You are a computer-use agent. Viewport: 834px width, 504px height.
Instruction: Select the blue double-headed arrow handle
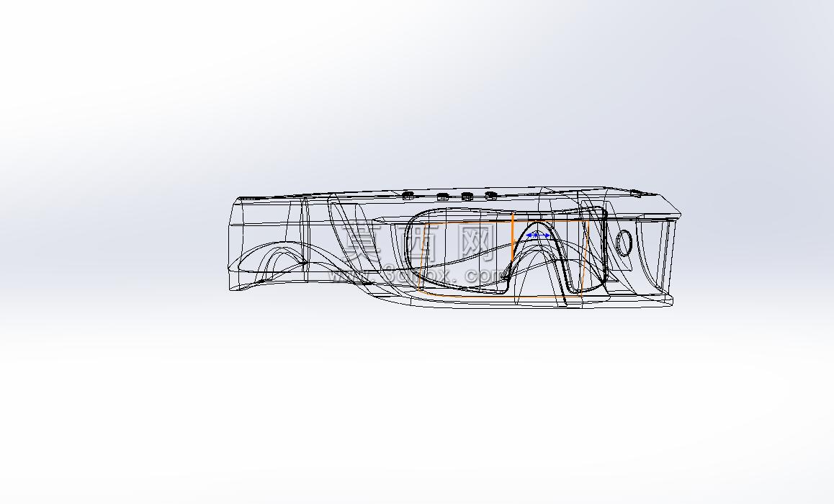point(537,235)
